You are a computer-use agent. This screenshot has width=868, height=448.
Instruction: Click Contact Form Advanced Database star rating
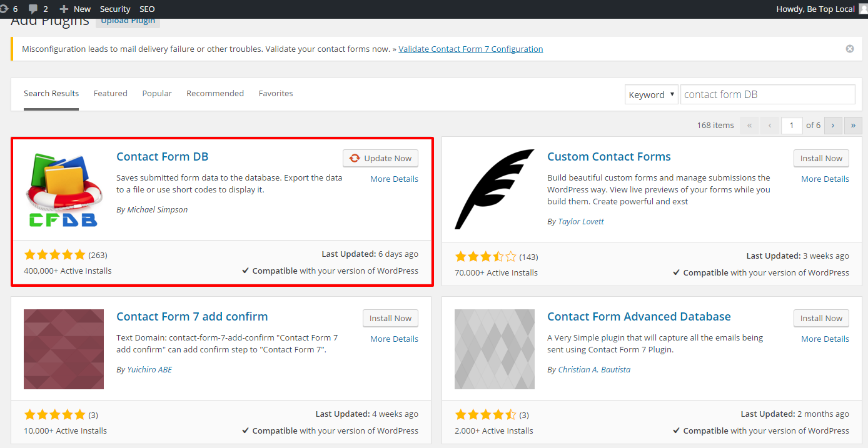click(485, 415)
